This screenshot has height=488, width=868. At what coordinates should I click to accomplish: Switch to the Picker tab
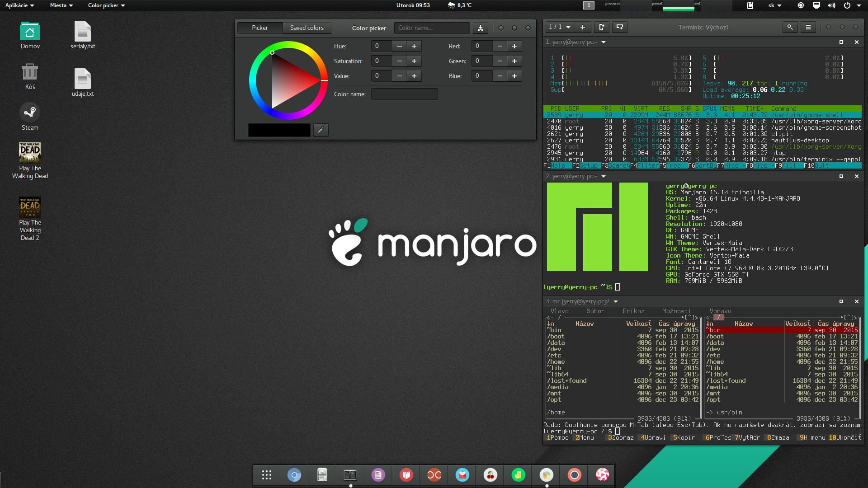(260, 28)
